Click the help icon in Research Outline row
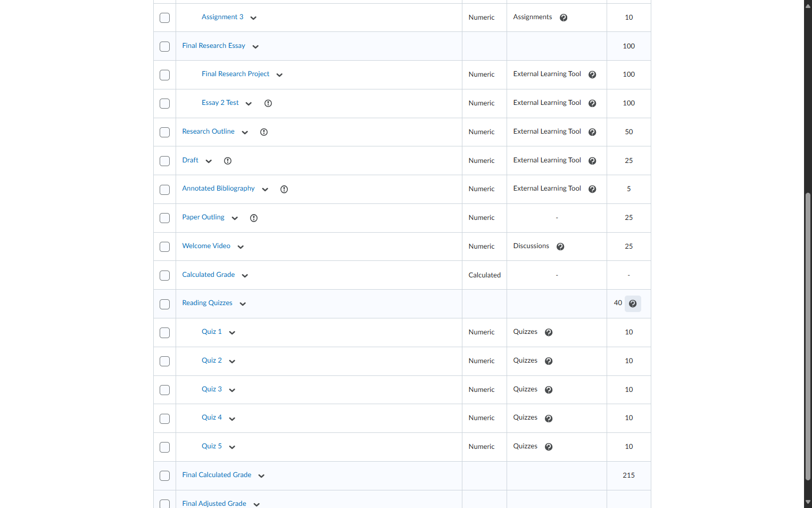This screenshot has height=508, width=812. click(592, 132)
